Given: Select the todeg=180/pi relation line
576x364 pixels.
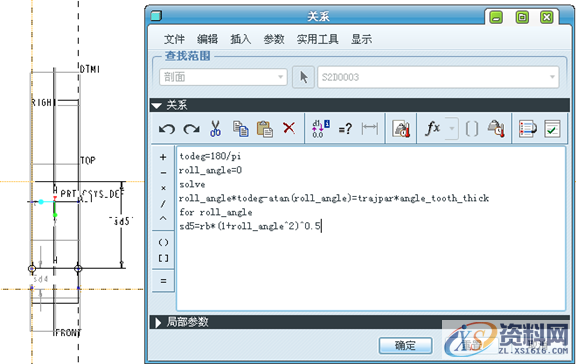Looking at the screenshot, I should coord(210,156).
